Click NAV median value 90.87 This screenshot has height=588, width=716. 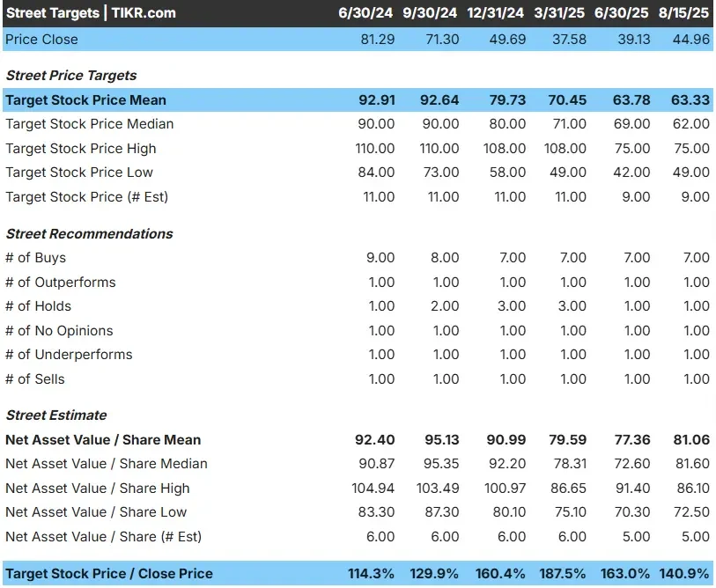coord(377,463)
